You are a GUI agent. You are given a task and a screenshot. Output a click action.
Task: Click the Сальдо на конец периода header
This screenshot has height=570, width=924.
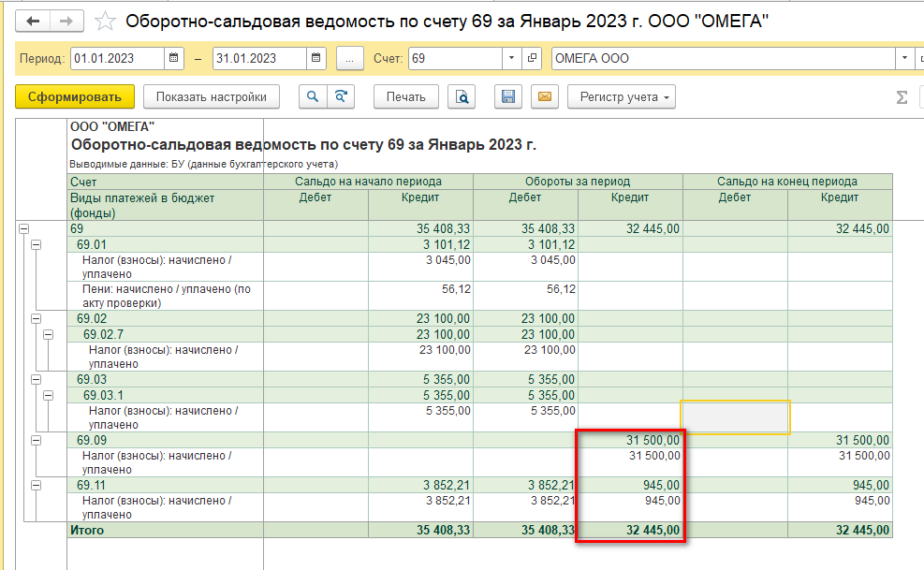click(787, 182)
